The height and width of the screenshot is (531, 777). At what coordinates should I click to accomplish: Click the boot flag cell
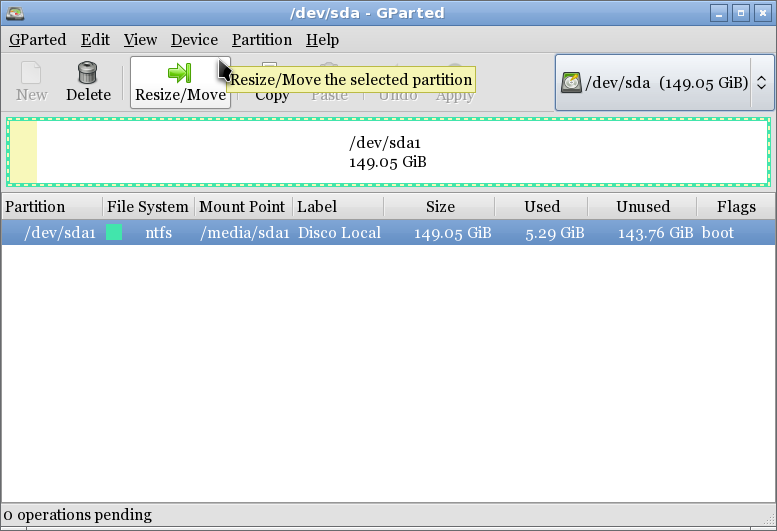click(718, 233)
